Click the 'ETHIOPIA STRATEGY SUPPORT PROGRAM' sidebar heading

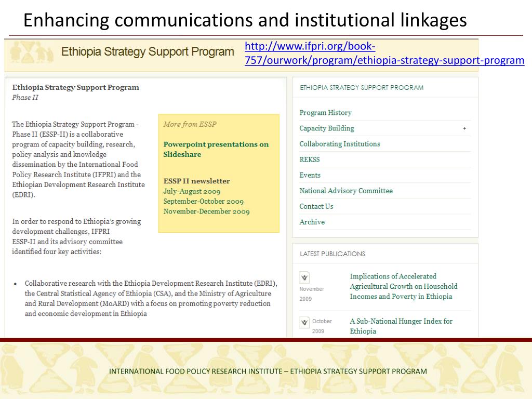(x=362, y=87)
